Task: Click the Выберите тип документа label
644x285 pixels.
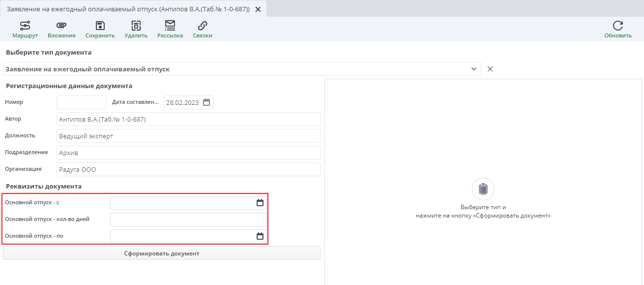Action: 49,52
